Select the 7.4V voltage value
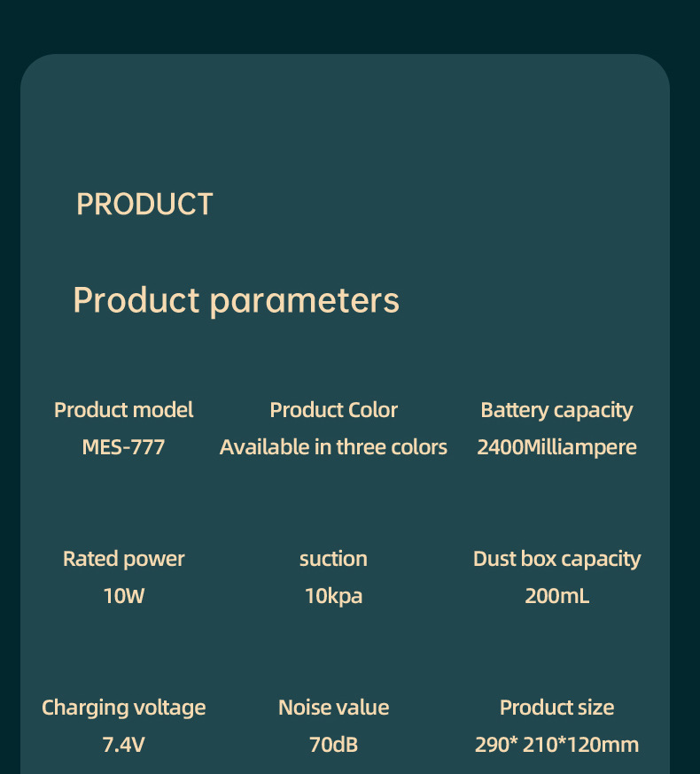 click(123, 745)
